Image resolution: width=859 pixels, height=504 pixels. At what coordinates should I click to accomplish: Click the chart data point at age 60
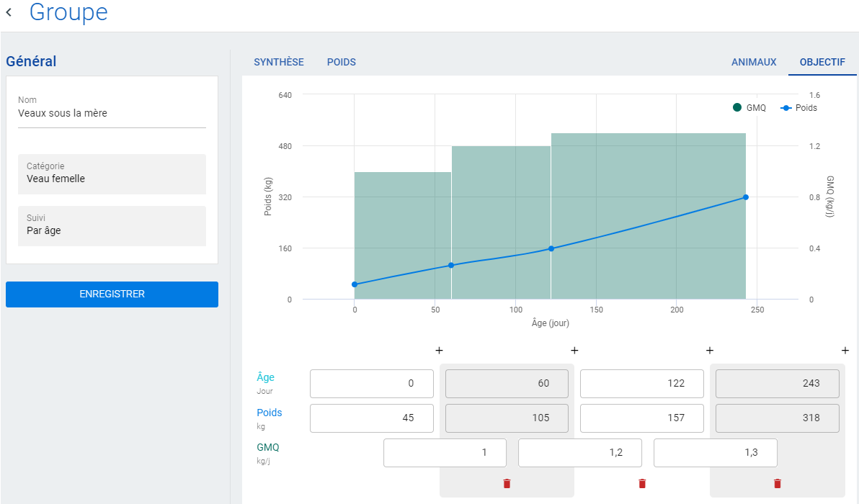[x=451, y=266]
